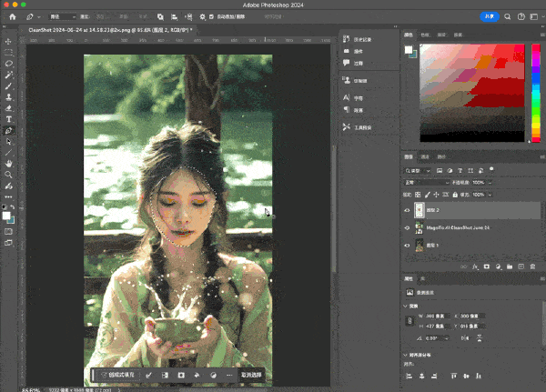Add a layer mask from Layers panel
Screen dimensions: 546x392
coord(487,266)
